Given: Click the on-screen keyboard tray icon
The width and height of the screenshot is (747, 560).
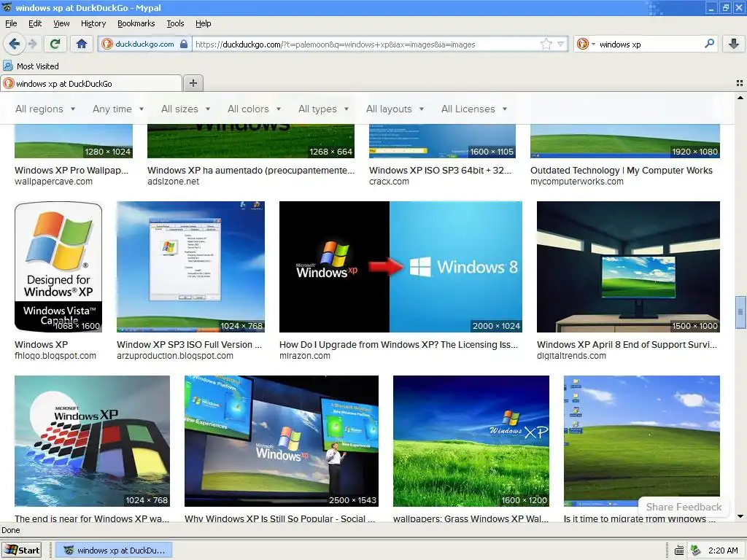Looking at the screenshot, I should click(x=680, y=551).
